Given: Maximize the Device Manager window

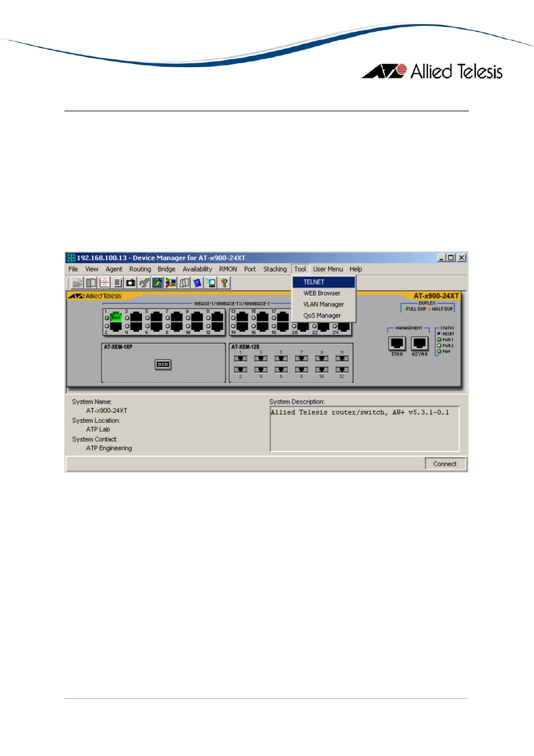Looking at the screenshot, I should (x=451, y=258).
